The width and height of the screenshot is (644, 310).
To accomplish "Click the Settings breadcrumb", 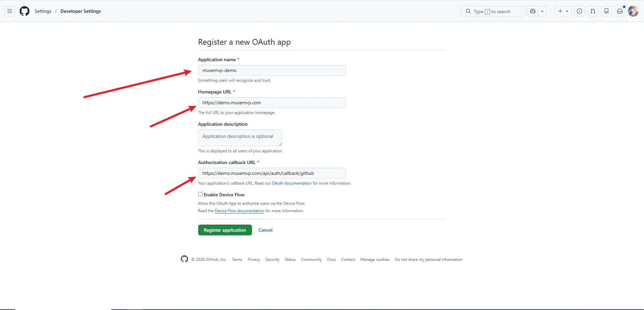I will click(43, 11).
